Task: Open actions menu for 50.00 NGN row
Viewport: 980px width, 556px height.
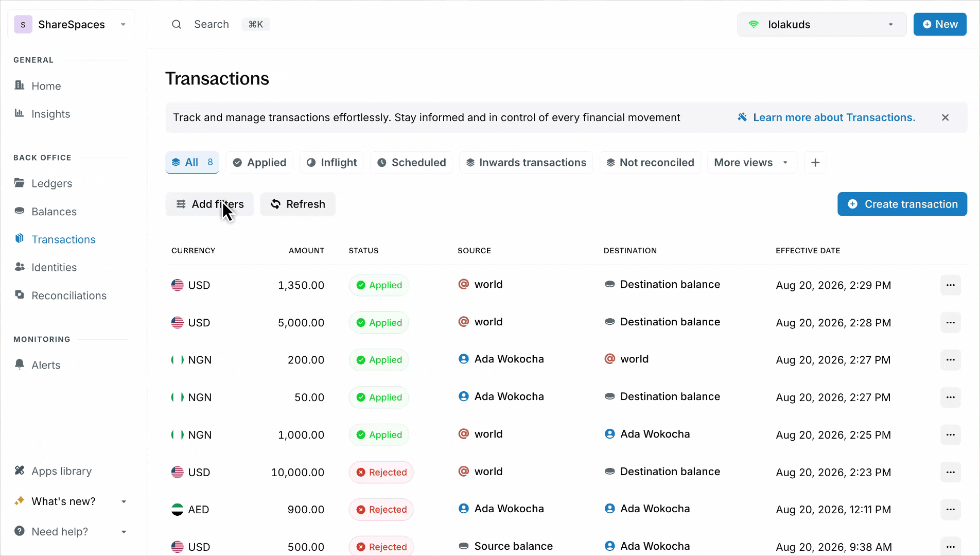Action: click(951, 397)
